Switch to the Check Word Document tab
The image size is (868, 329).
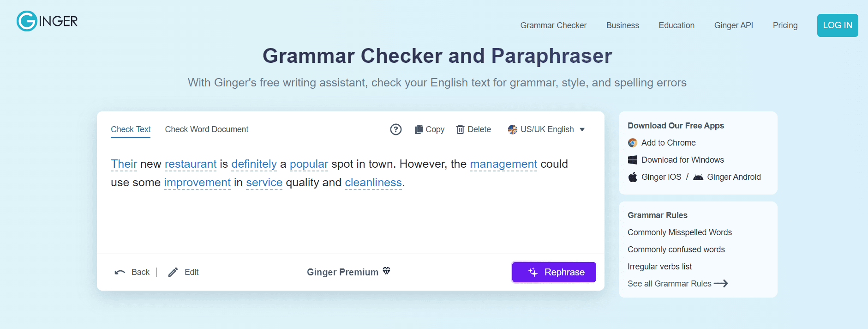(x=206, y=129)
